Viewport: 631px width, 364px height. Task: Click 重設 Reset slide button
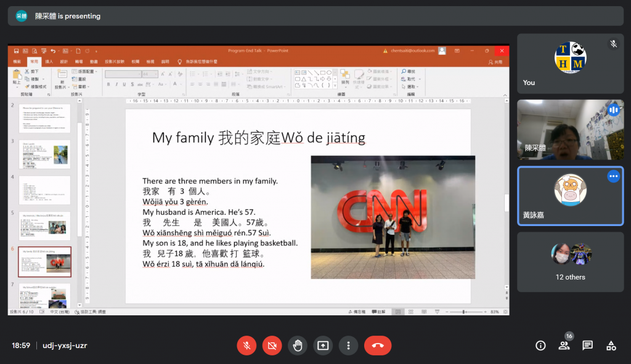click(79, 79)
